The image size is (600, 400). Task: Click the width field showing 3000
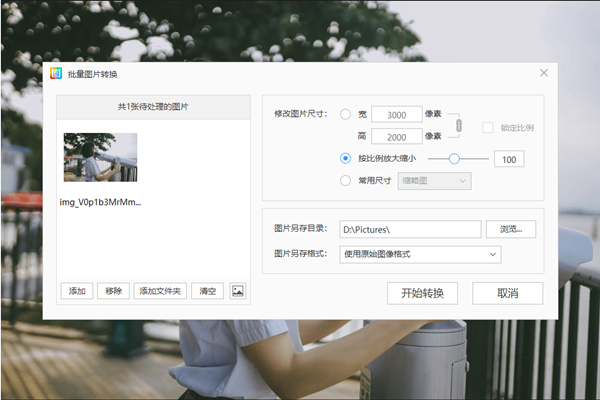397,114
